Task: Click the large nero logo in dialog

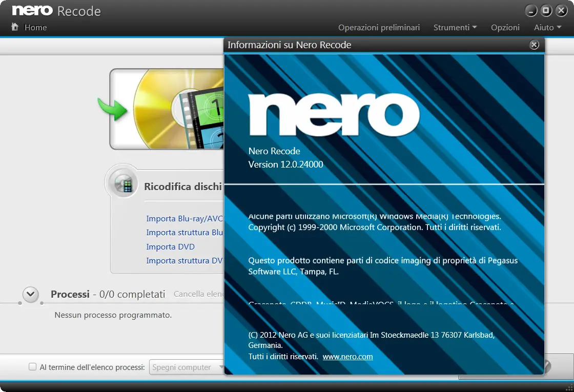Action: (x=334, y=115)
